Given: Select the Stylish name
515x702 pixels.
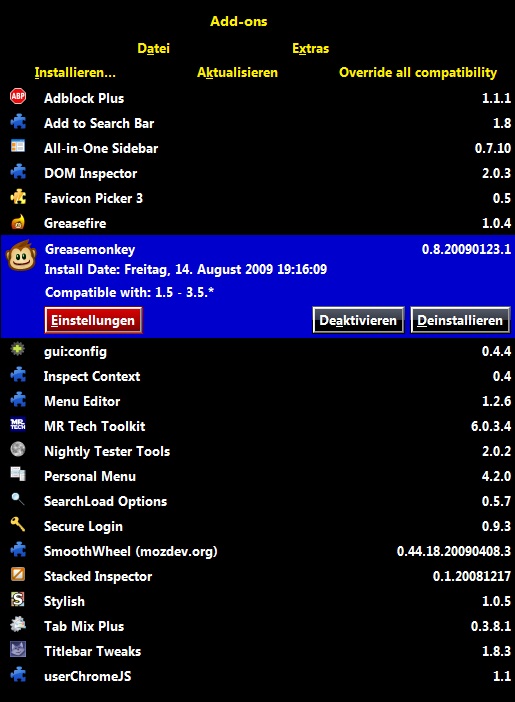Looking at the screenshot, I should click(64, 602).
